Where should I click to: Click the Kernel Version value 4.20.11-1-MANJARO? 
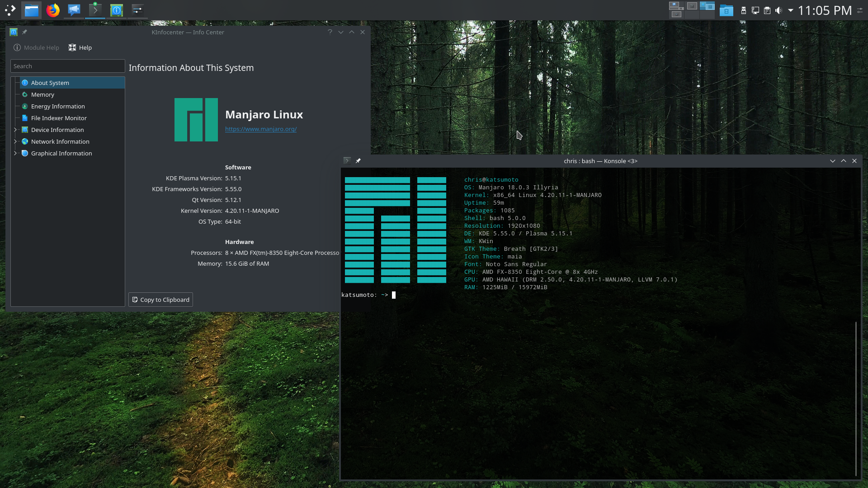[252, 211]
